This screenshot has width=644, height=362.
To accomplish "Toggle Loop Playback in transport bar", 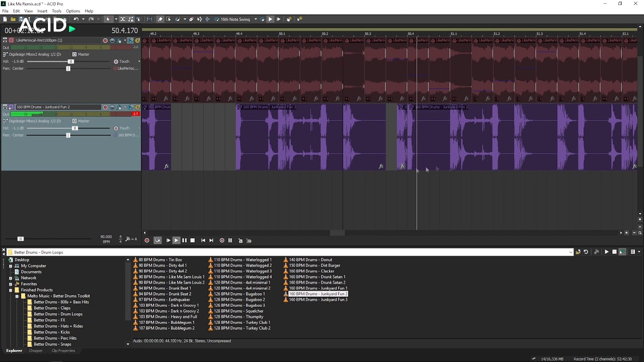I will coord(157,240).
